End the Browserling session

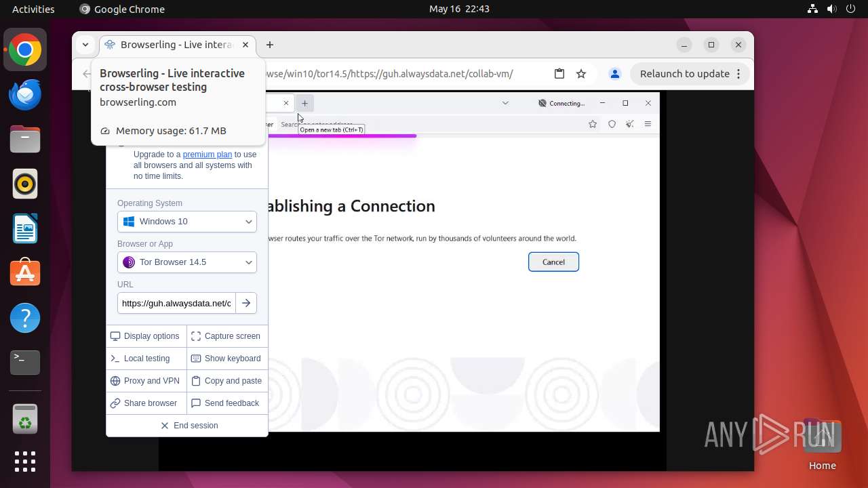click(187, 426)
